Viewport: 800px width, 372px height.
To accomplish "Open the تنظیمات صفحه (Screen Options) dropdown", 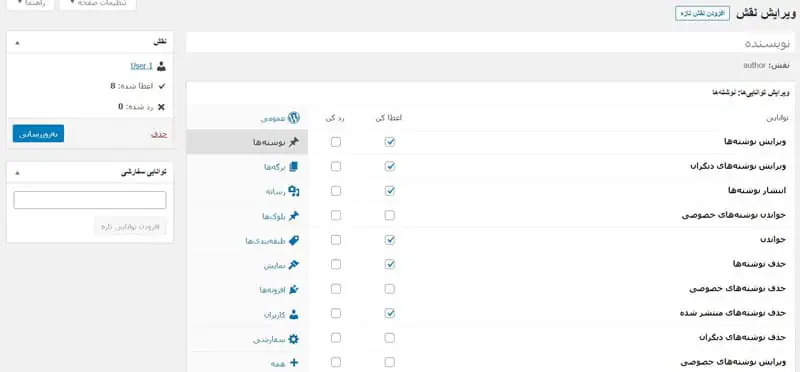I will (x=98, y=4).
